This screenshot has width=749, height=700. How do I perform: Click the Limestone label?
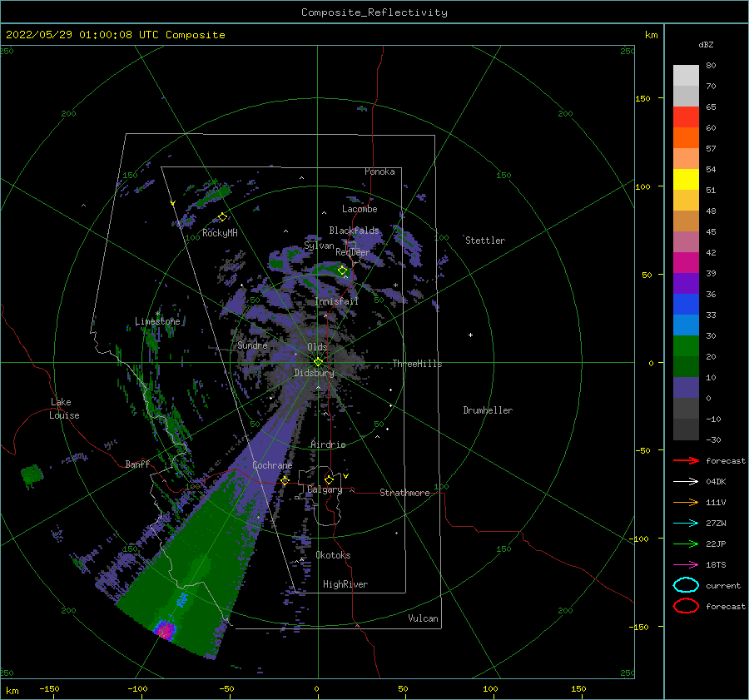[157, 321]
